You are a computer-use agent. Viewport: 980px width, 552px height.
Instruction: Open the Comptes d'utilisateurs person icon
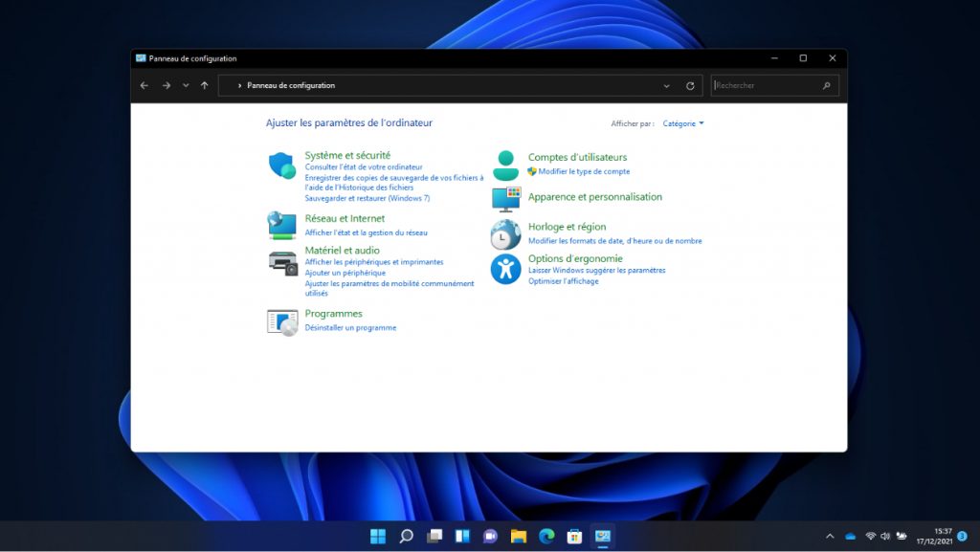coord(505,165)
